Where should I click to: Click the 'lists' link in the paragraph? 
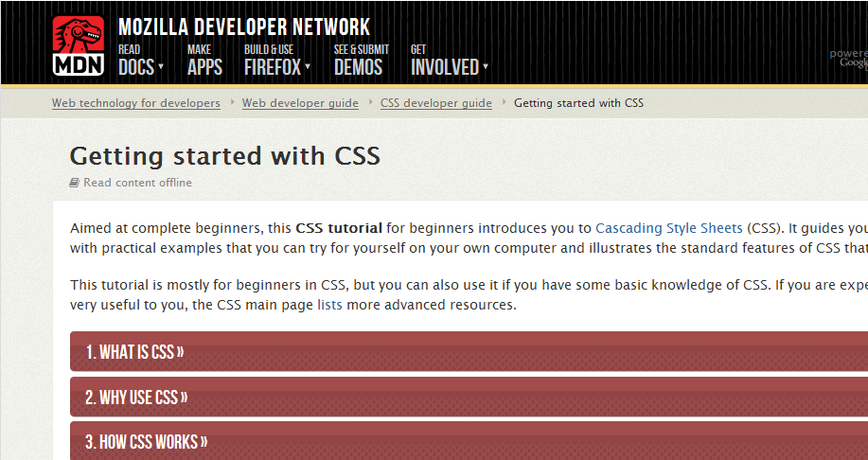point(329,305)
